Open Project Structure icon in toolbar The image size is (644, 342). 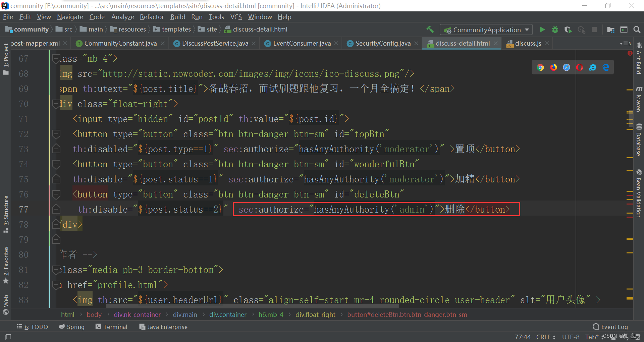pyautogui.click(x=611, y=30)
